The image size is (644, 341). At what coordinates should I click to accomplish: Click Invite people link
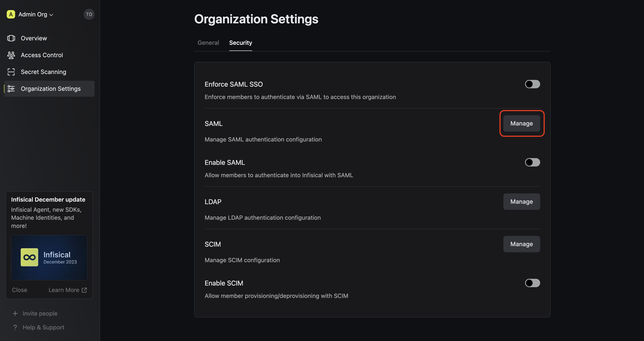40,313
